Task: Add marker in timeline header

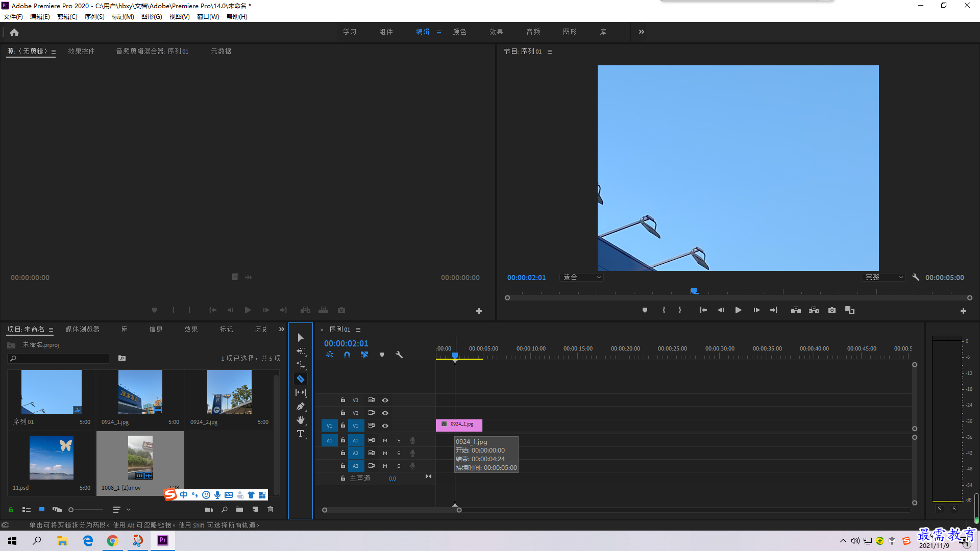Action: point(382,355)
